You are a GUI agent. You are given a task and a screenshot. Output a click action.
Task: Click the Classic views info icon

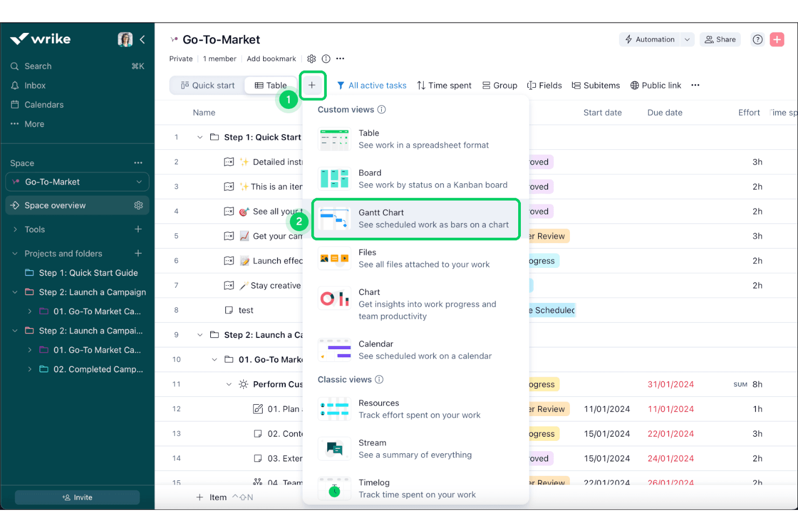point(379,379)
